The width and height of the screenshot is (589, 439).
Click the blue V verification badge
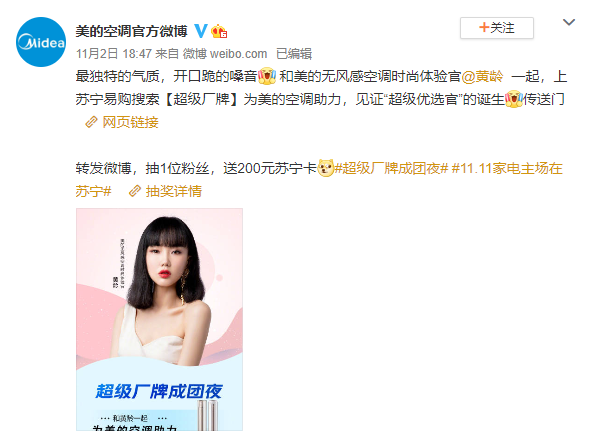(201, 31)
